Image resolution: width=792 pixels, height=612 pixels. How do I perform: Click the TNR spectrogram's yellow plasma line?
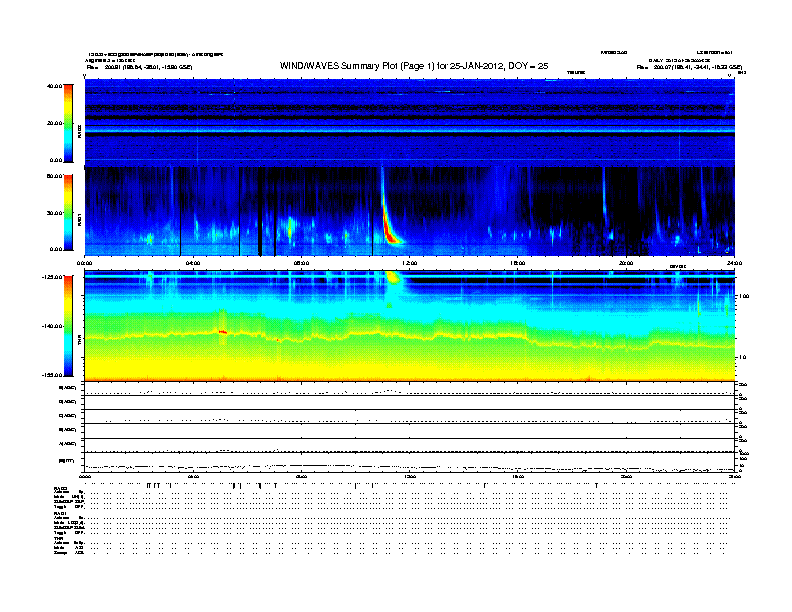pyautogui.click(x=410, y=337)
